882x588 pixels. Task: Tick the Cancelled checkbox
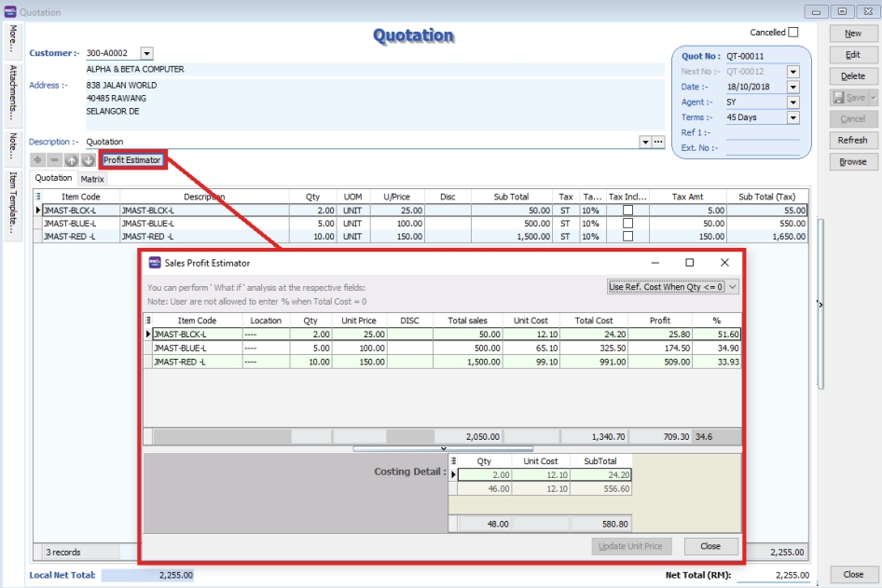coord(793,33)
